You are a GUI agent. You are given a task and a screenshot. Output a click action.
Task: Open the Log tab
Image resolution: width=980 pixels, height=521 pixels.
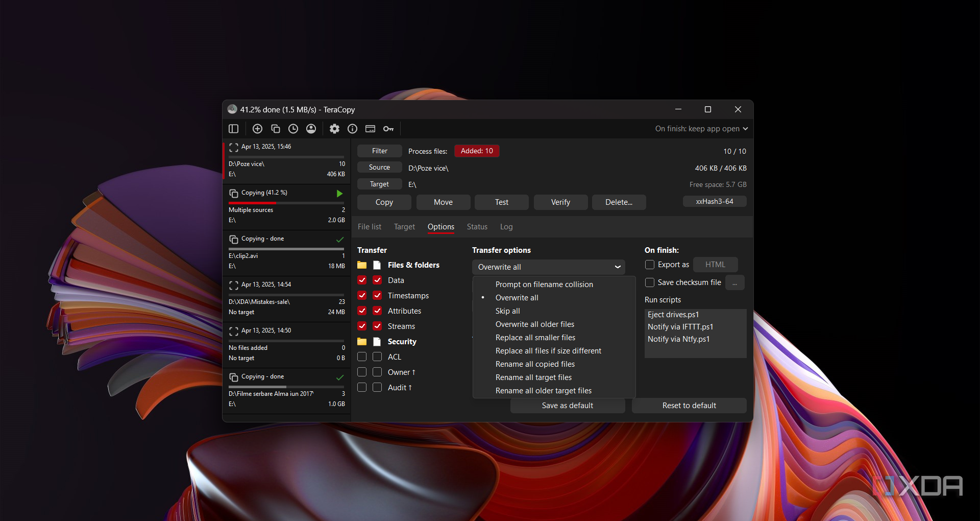(506, 227)
